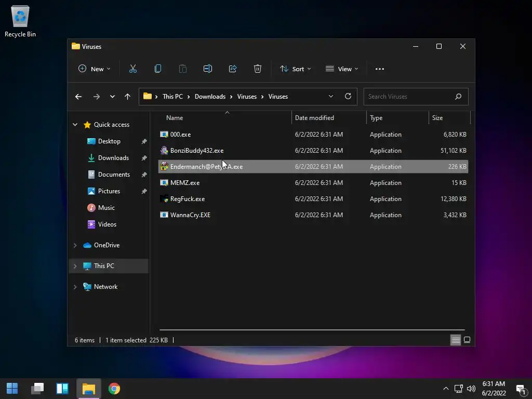Open Task View on taskbar

point(37,389)
